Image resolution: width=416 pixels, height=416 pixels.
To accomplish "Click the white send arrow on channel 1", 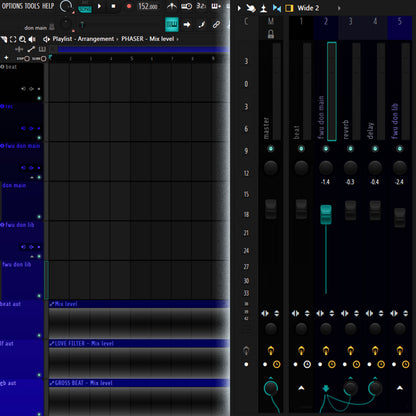I will (x=301, y=388).
